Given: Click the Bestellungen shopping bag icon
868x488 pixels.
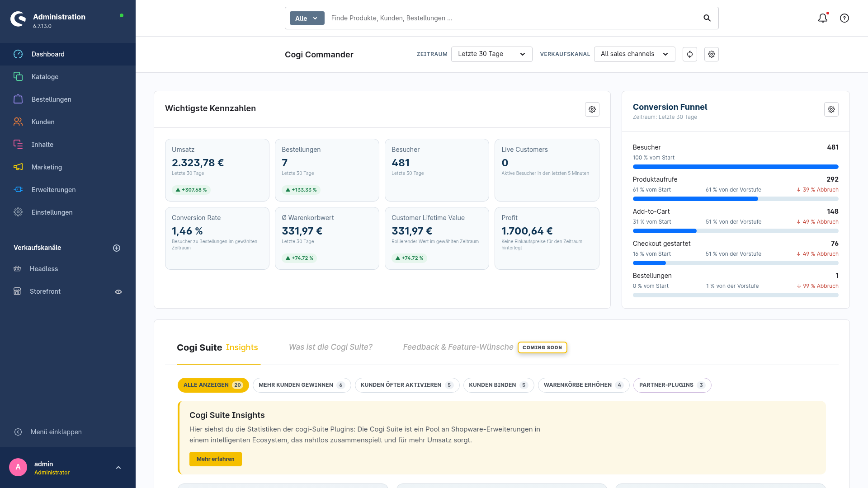Looking at the screenshot, I should coord(18,99).
